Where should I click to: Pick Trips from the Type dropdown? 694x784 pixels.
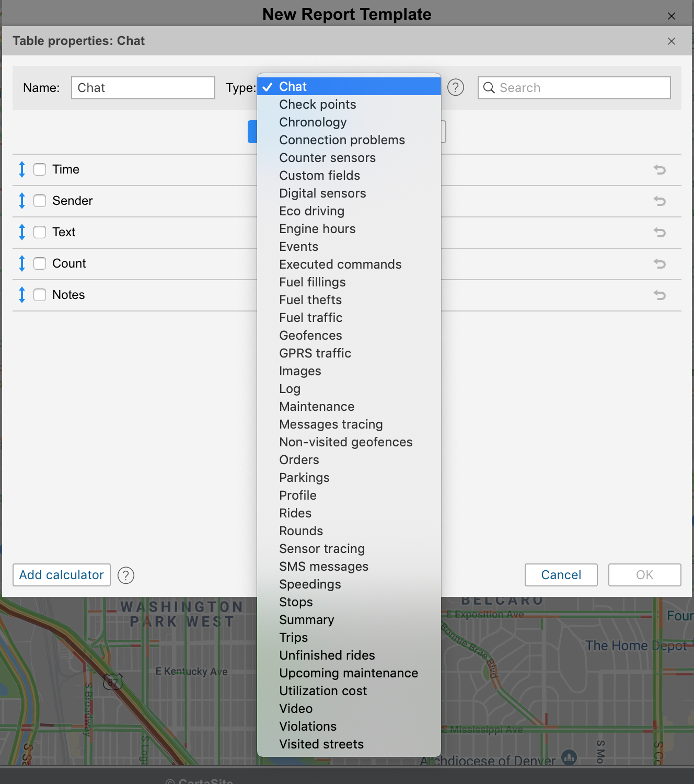tap(293, 638)
